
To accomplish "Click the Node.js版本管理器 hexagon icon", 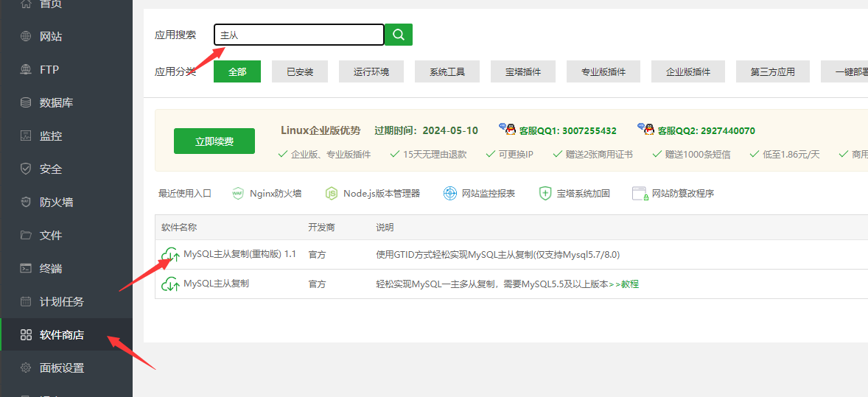I will [x=331, y=193].
